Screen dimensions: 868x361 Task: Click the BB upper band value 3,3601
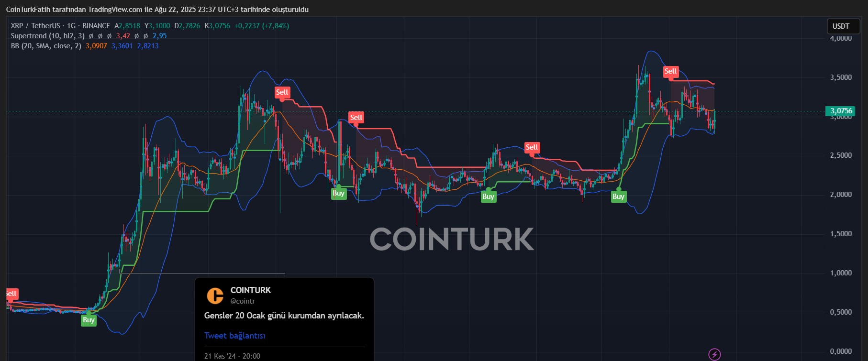(x=122, y=46)
